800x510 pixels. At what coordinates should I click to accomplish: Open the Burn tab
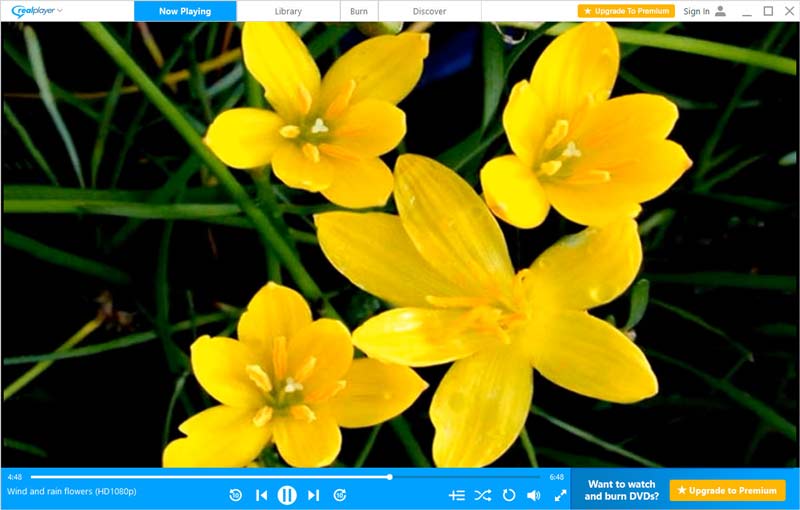tap(359, 11)
